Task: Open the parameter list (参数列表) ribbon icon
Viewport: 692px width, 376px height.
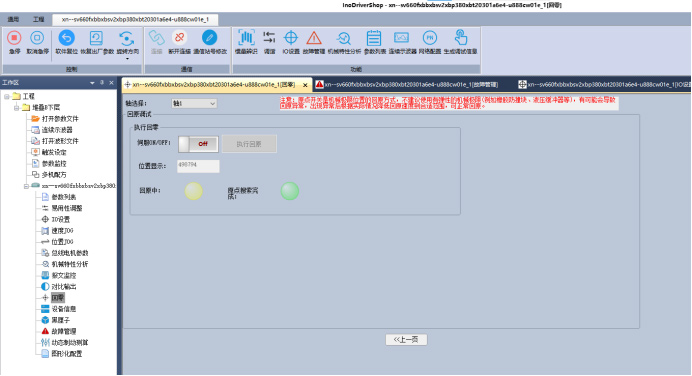Action: pos(374,38)
